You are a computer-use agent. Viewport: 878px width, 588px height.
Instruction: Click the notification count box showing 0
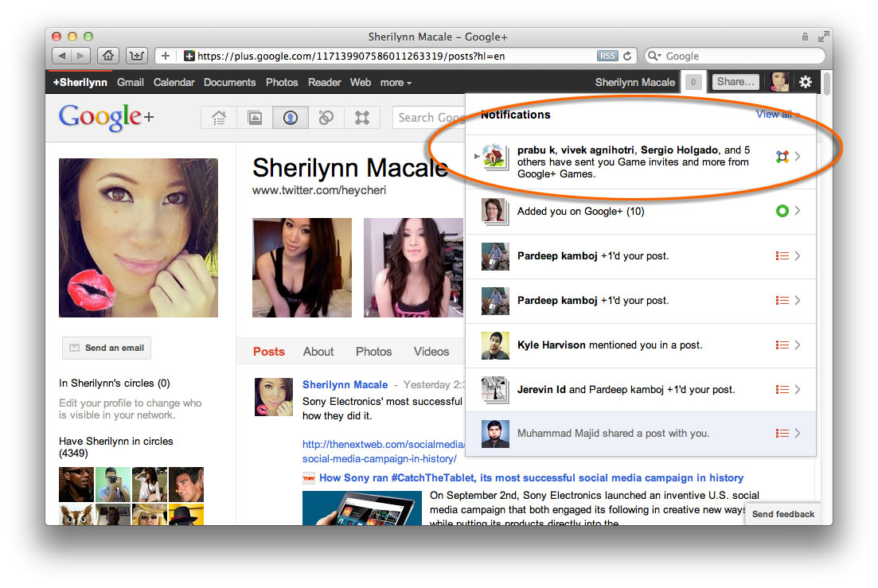point(693,82)
